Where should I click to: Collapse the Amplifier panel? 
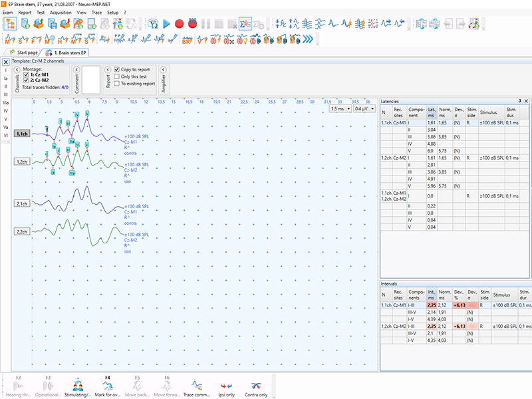(x=163, y=70)
